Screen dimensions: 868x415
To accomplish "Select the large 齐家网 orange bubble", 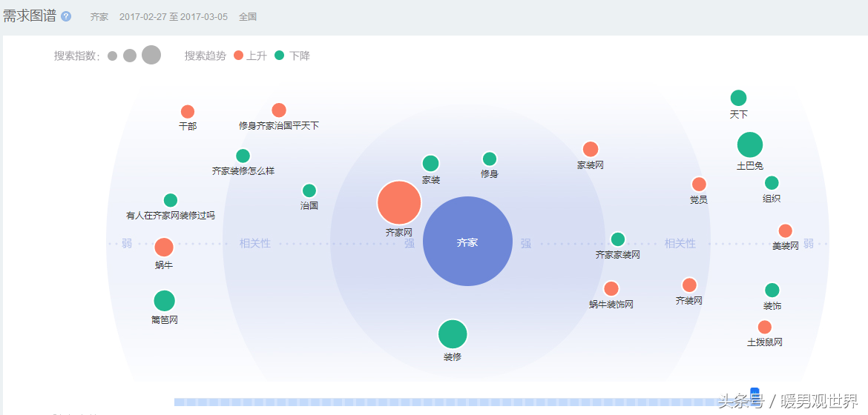I will [x=399, y=202].
